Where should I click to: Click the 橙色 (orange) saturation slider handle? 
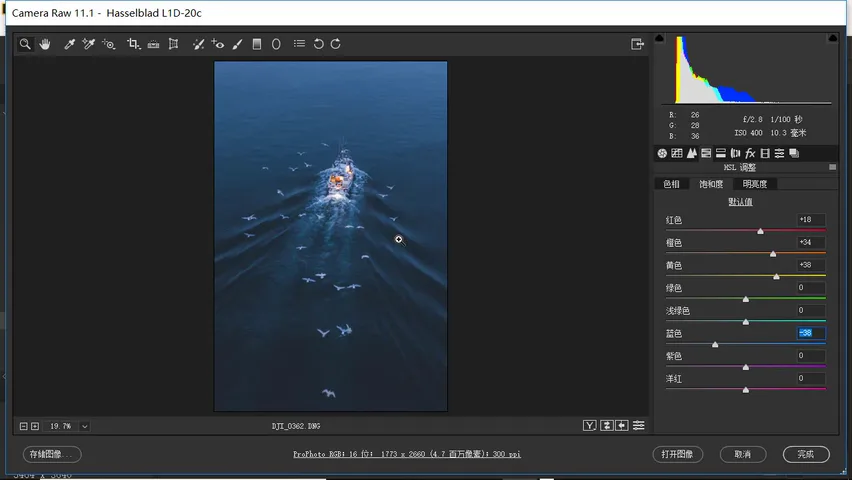(773, 254)
